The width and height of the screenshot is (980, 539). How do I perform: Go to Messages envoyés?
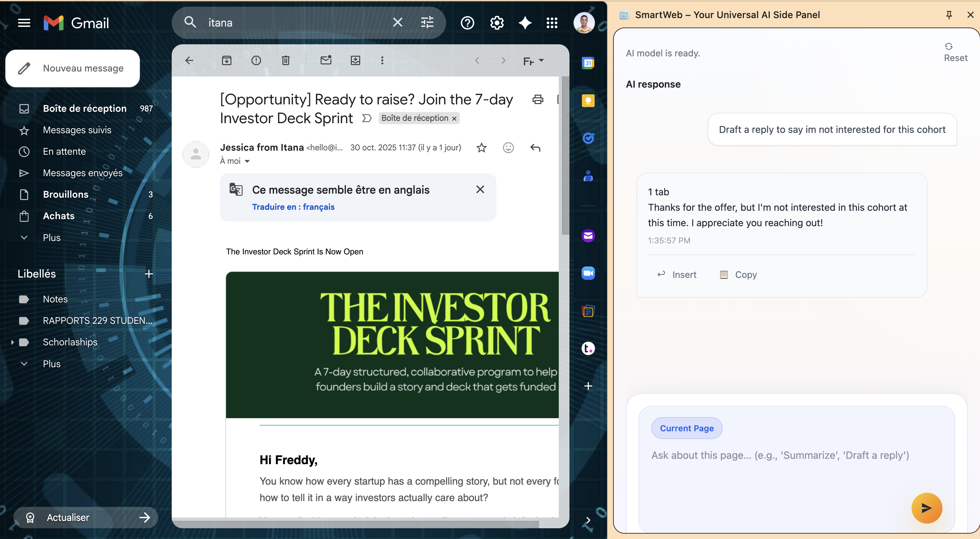[x=83, y=173]
